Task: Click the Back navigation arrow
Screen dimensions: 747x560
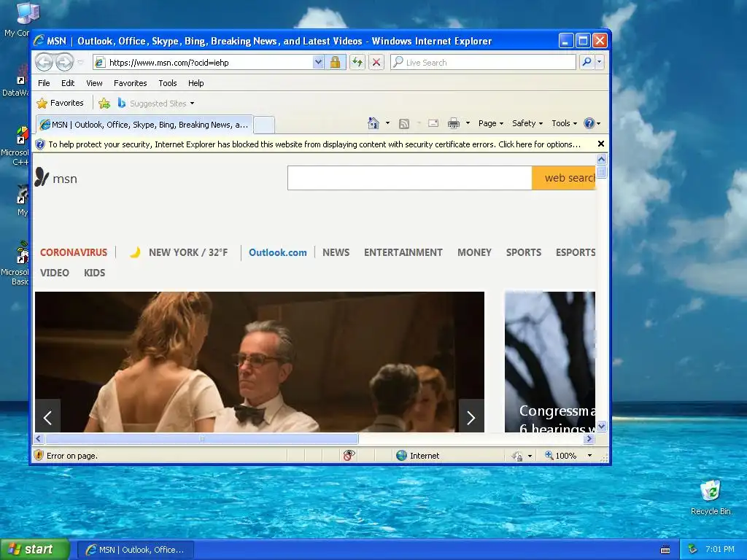Action: tap(44, 63)
